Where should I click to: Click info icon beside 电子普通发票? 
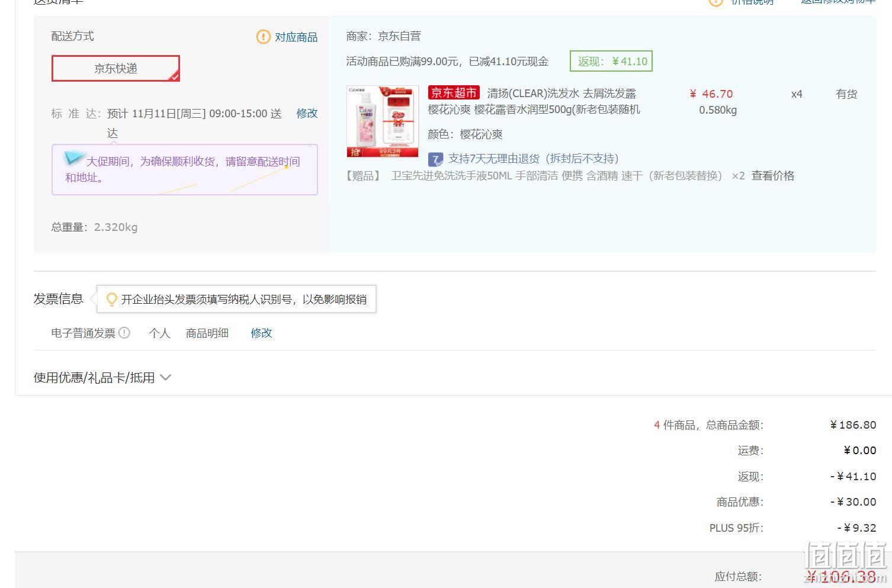(x=124, y=333)
